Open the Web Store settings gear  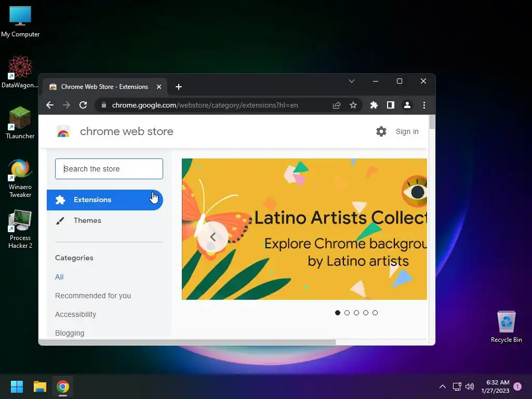point(381,131)
